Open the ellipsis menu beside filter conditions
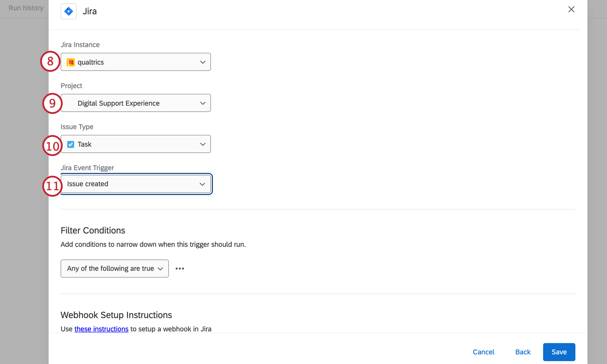Image resolution: width=607 pixels, height=364 pixels. 180,268
